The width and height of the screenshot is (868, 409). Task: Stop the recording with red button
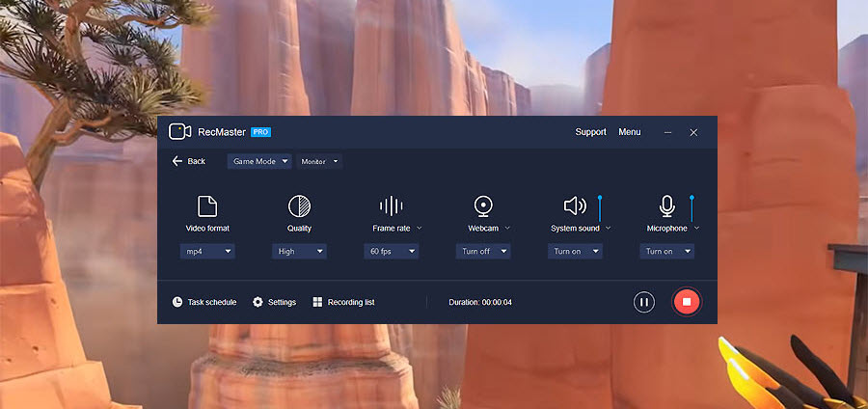tap(687, 302)
